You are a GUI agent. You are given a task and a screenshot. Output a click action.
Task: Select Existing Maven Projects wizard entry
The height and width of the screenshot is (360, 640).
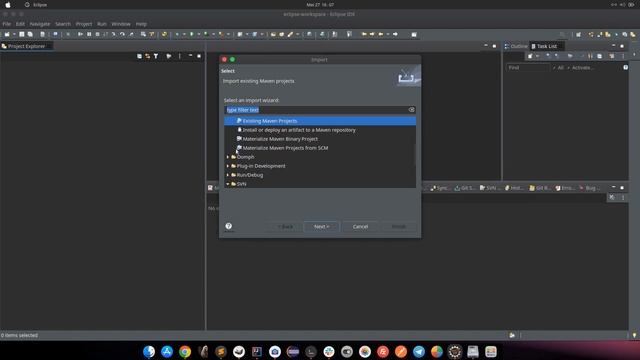point(320,121)
